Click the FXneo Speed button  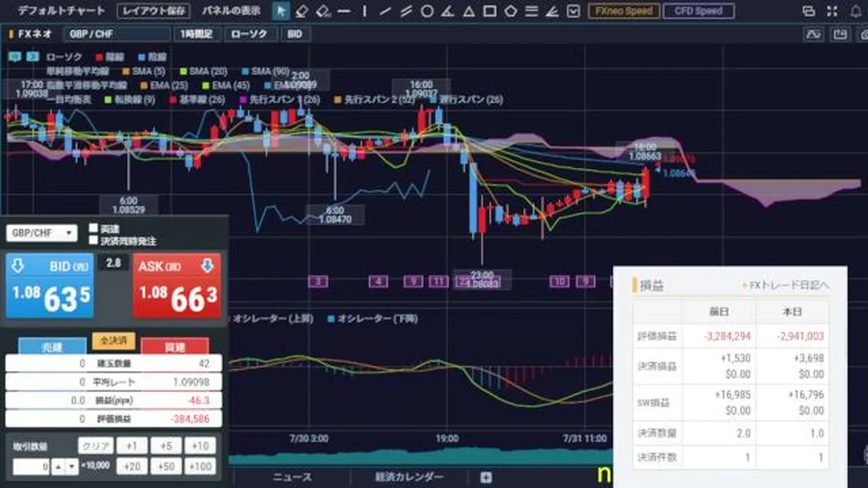click(x=623, y=11)
